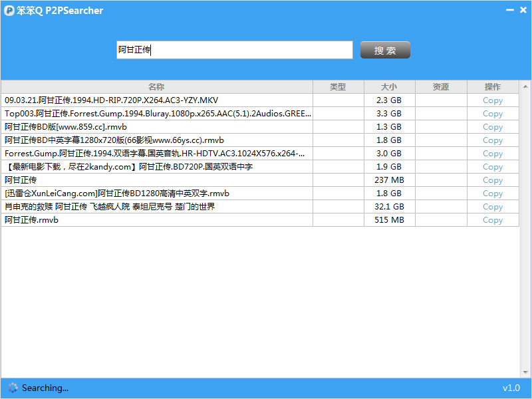Click the 3.3 GB size cell
The width and height of the screenshot is (532, 399).
389,113
